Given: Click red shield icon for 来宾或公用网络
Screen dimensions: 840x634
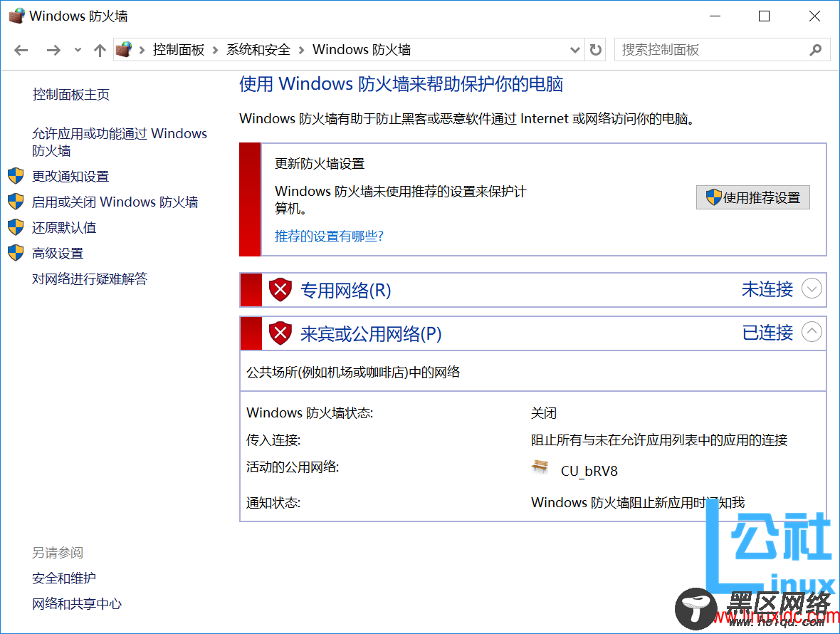Looking at the screenshot, I should click(280, 333).
